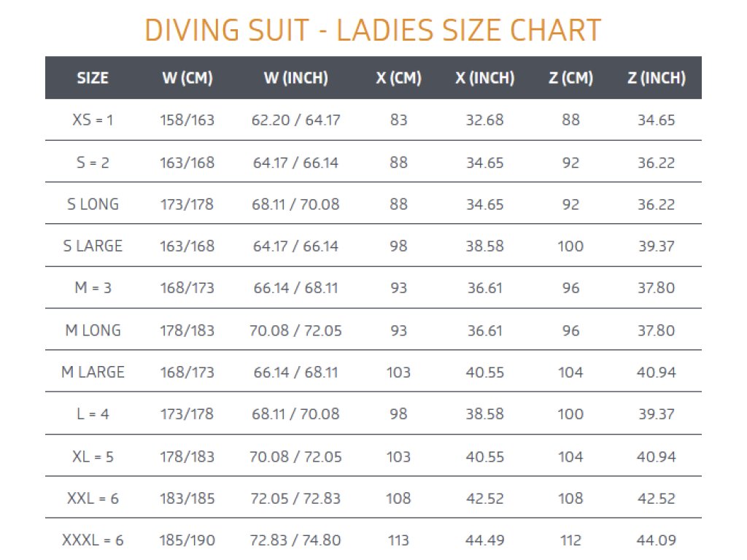Select the Z (INCH) column header

click(x=656, y=78)
